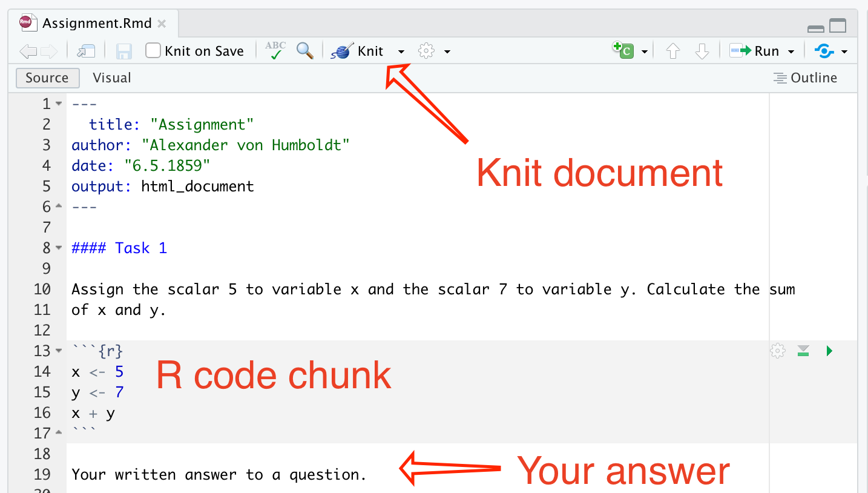Switch editor to Visual mode
The image size is (868, 493).
111,78
